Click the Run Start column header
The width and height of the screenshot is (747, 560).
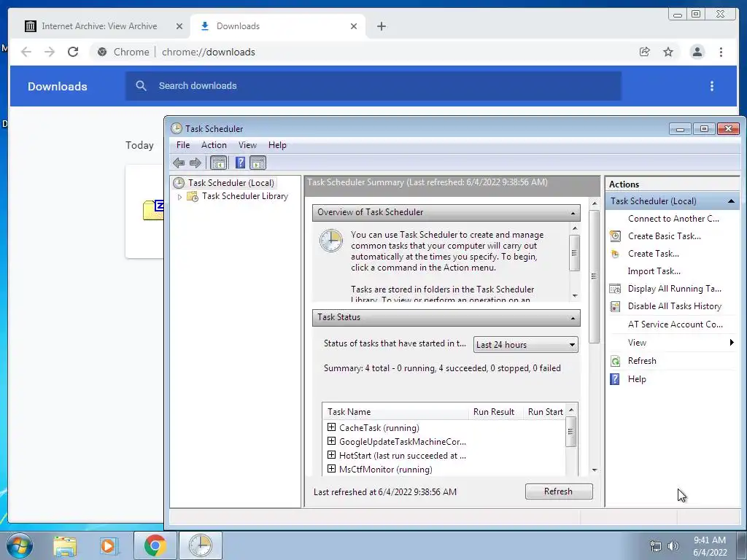click(x=544, y=412)
